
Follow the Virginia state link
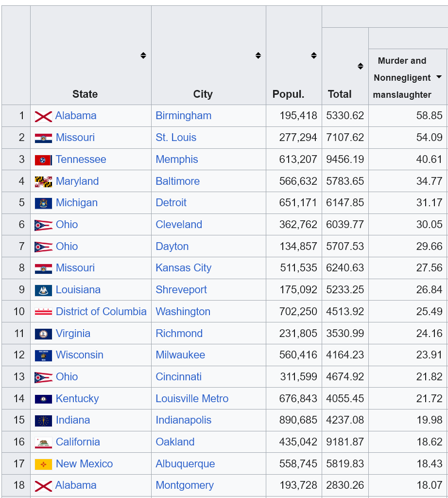tap(73, 333)
